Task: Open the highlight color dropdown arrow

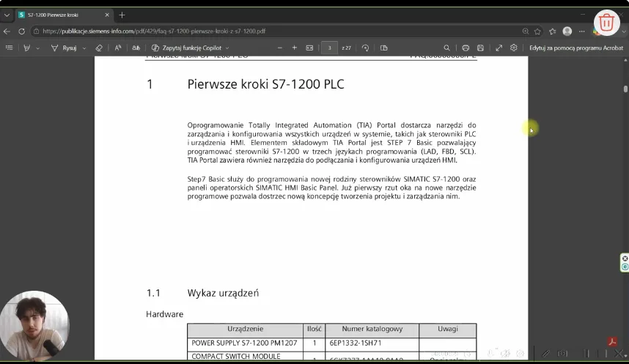Action: (37, 48)
